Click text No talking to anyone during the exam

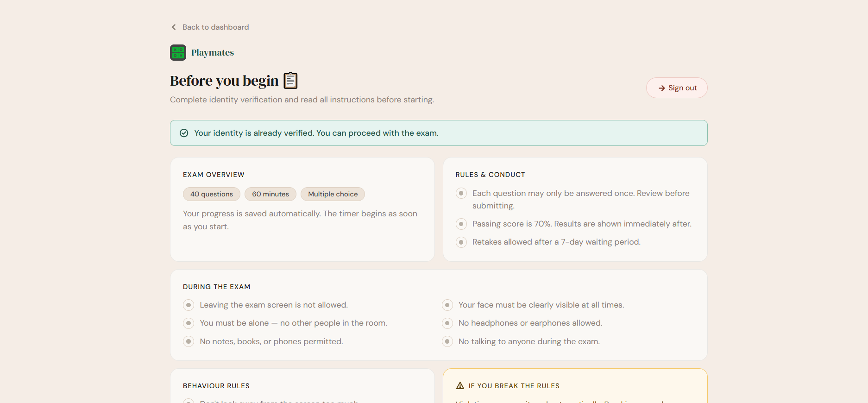529,341
